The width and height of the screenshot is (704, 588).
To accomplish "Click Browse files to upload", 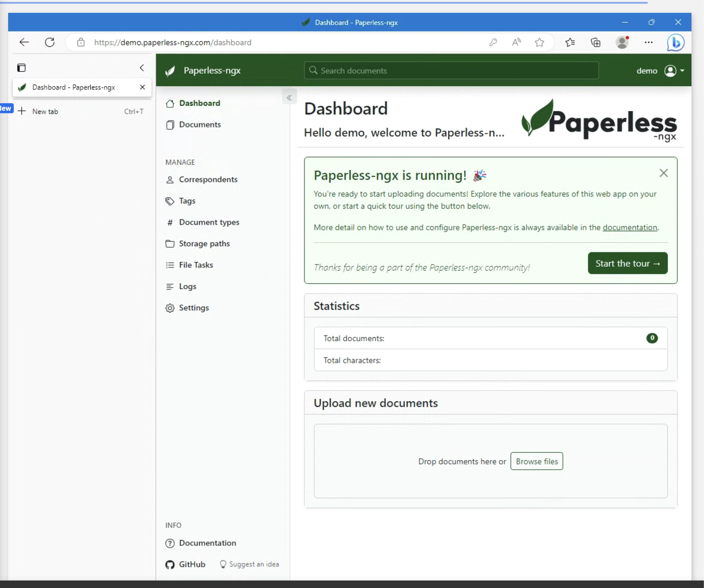I will (x=536, y=461).
